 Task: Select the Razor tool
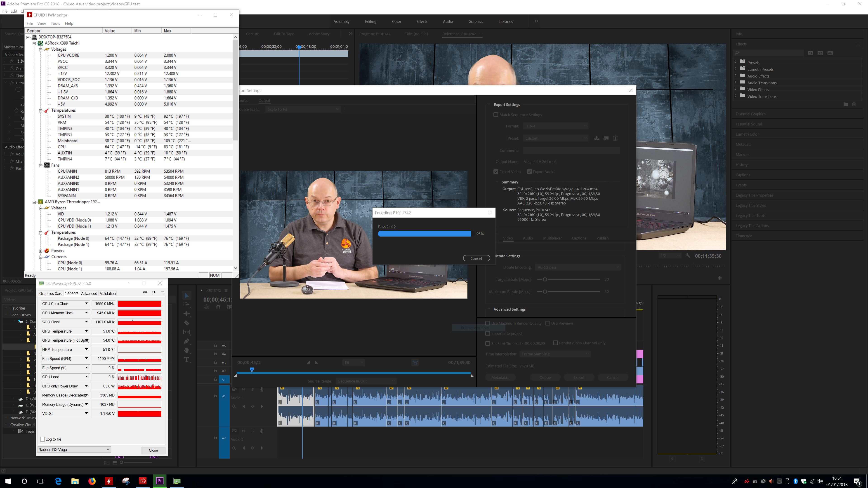[x=187, y=323]
